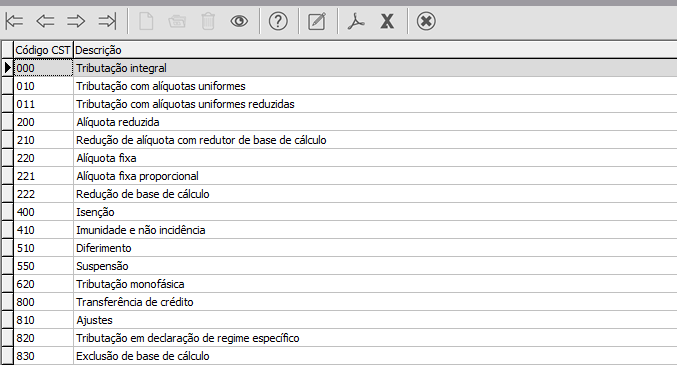Select code cell 400

pyautogui.click(x=43, y=212)
